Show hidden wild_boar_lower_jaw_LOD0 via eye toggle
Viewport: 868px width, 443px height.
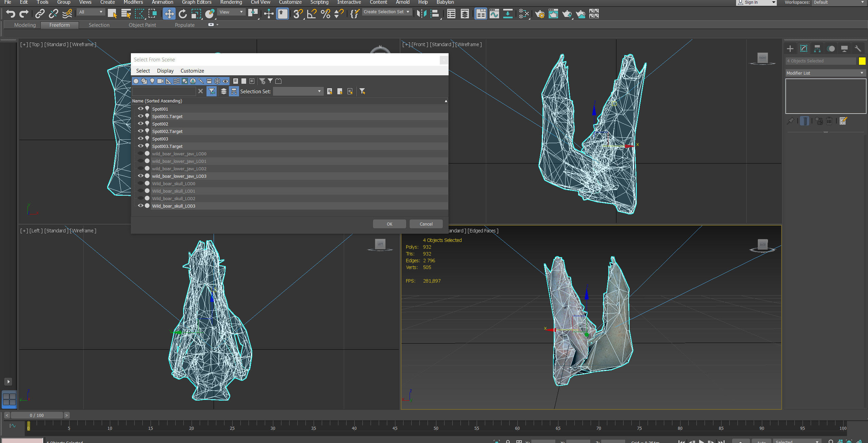tap(140, 154)
